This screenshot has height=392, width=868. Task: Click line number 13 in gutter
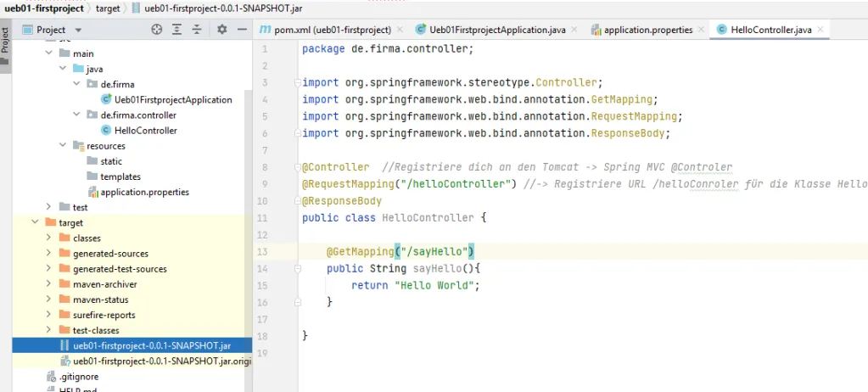[x=262, y=252]
